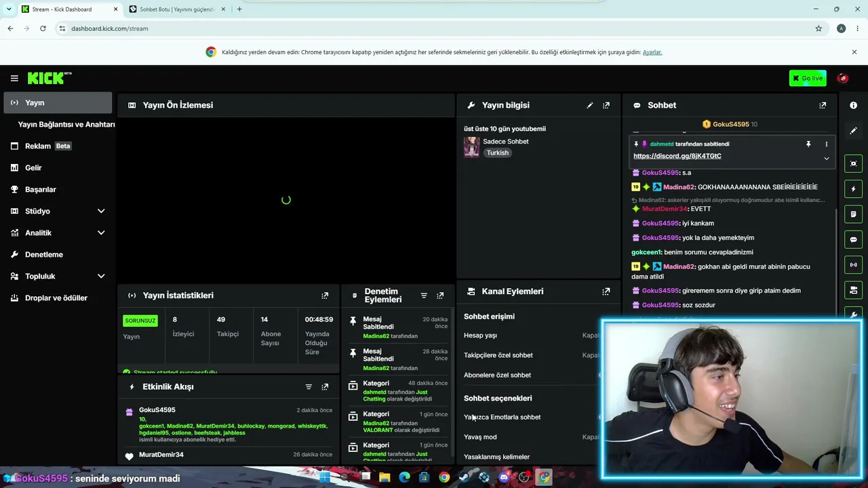
Task: Click Yasaklanmış kelimeler option
Action: 497,457
